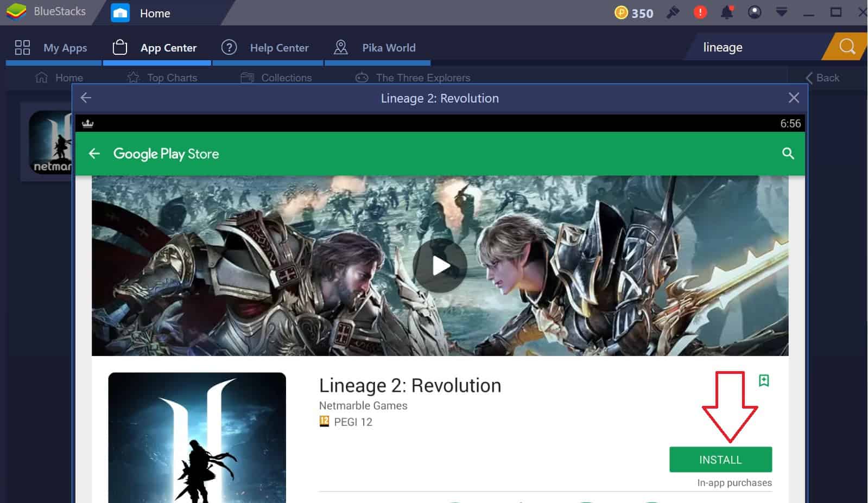868x503 pixels.
Task: Click the back arrow in Lineage 2 dialog
Action: point(86,98)
